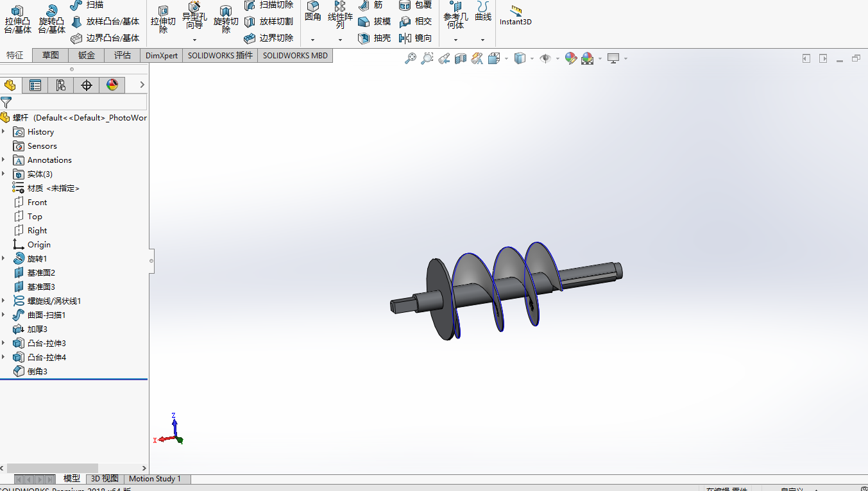
Task: Open the SOLIDWORKS MBD ribbon tab
Action: [295, 55]
